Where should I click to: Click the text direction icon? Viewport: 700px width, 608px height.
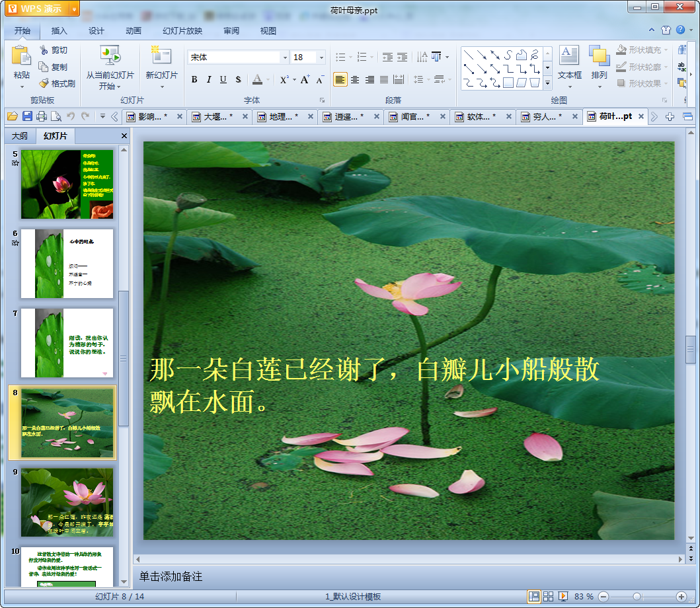pos(422,57)
